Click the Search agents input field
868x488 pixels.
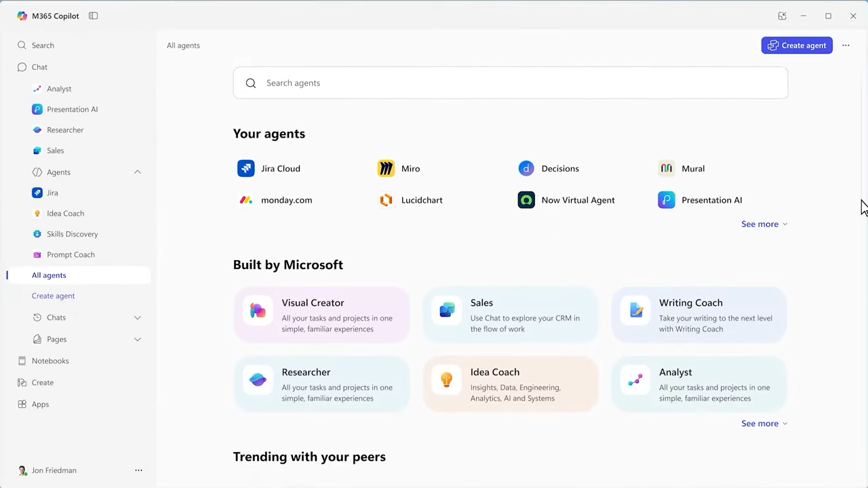point(511,83)
